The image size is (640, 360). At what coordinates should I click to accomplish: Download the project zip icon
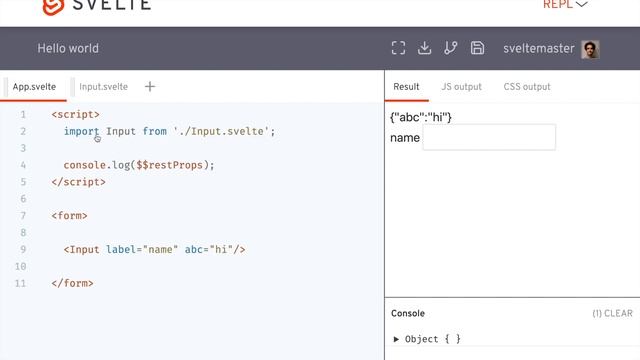[424, 48]
